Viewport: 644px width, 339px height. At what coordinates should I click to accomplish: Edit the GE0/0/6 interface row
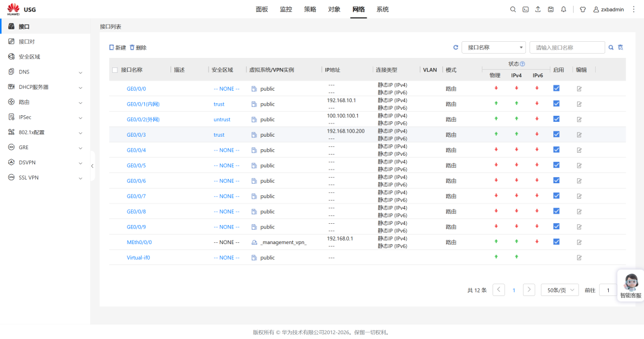click(579, 181)
